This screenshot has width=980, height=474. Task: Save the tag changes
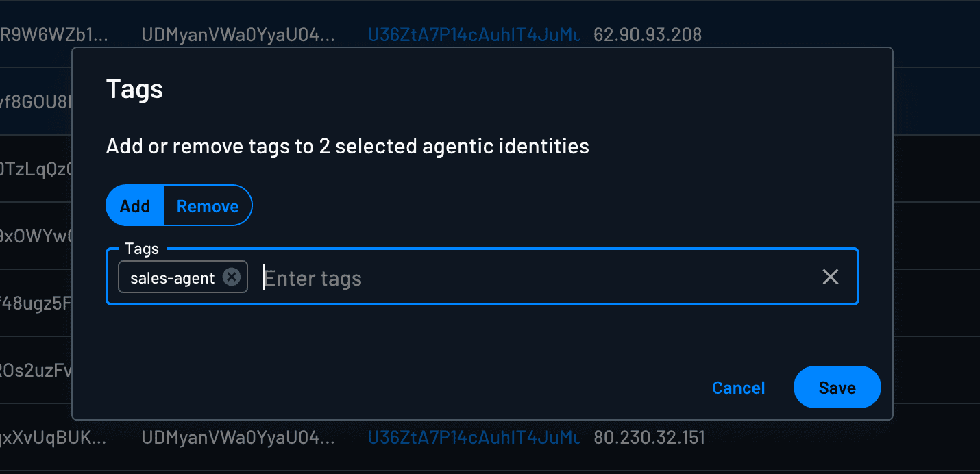[837, 387]
